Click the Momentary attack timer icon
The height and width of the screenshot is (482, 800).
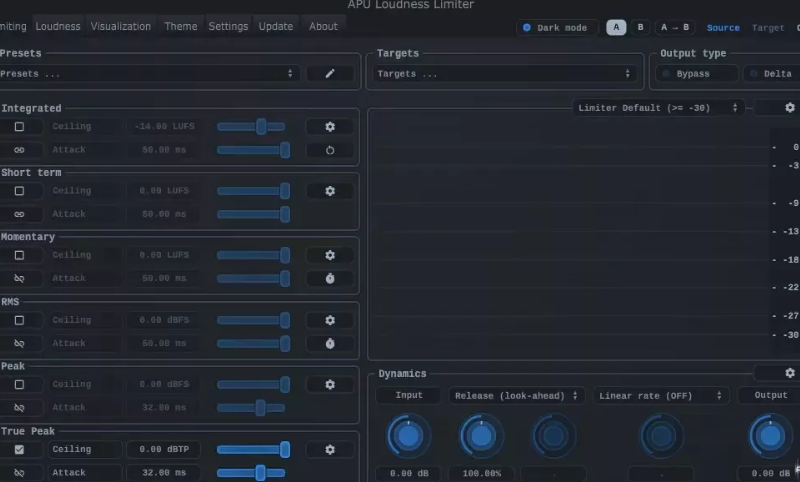point(330,278)
